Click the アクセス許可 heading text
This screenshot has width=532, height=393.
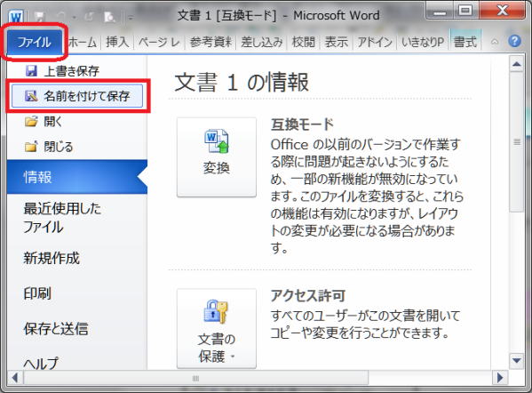(307, 295)
